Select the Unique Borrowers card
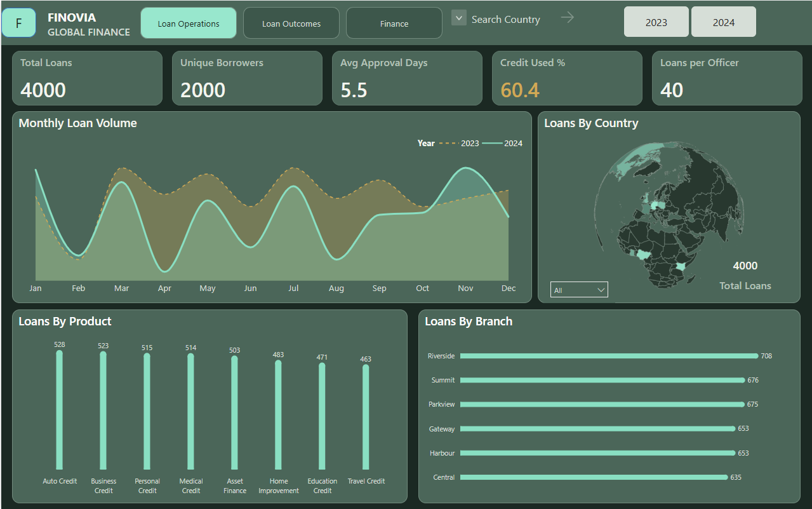Viewport: 812px width, 509px height. click(247, 78)
